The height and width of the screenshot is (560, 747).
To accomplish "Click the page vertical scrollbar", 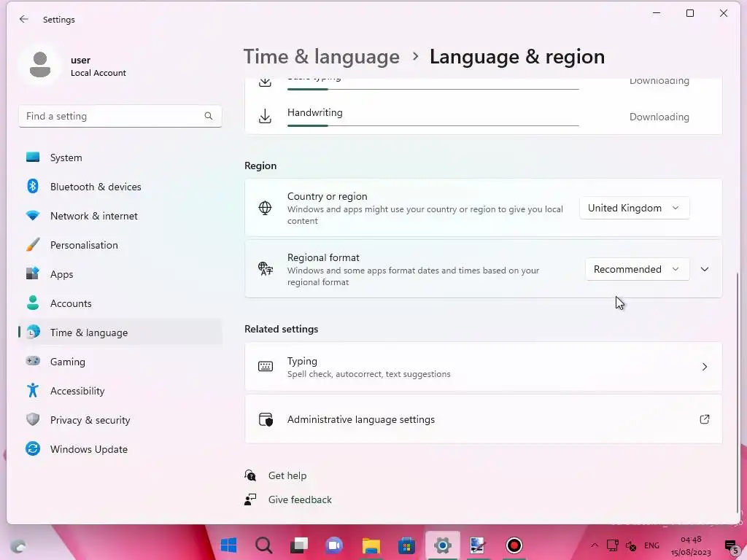I will 738,393.
